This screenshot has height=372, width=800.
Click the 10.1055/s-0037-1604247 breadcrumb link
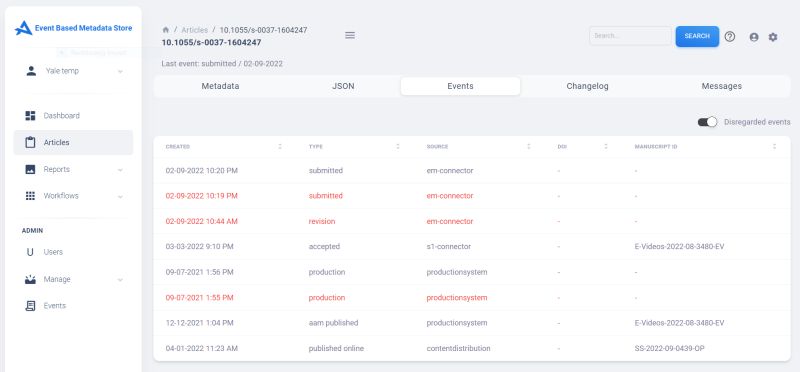(x=263, y=30)
